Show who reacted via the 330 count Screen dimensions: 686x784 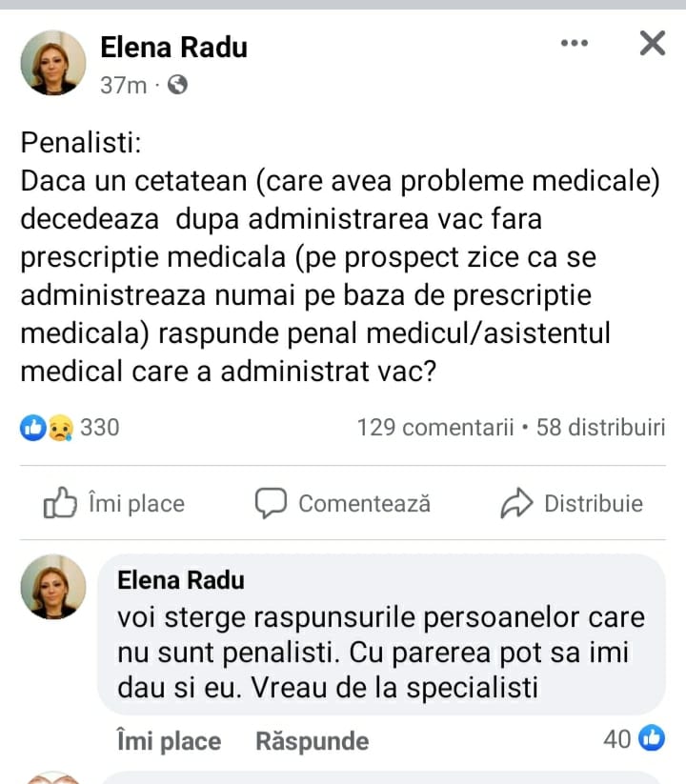(100, 428)
